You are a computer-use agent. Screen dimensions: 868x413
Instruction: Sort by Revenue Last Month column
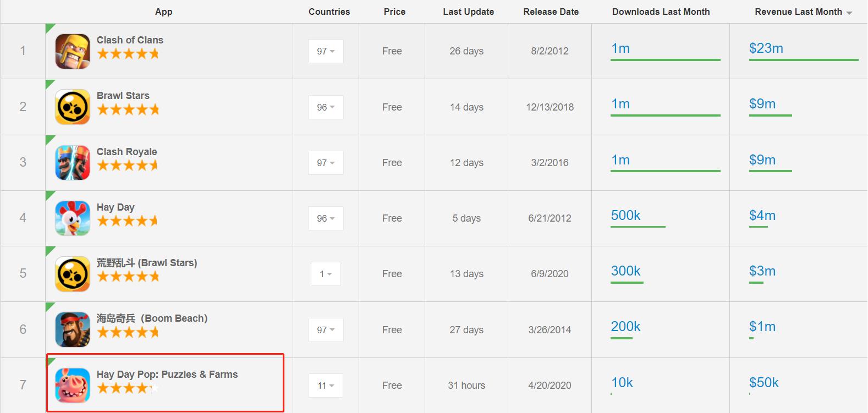(x=803, y=12)
